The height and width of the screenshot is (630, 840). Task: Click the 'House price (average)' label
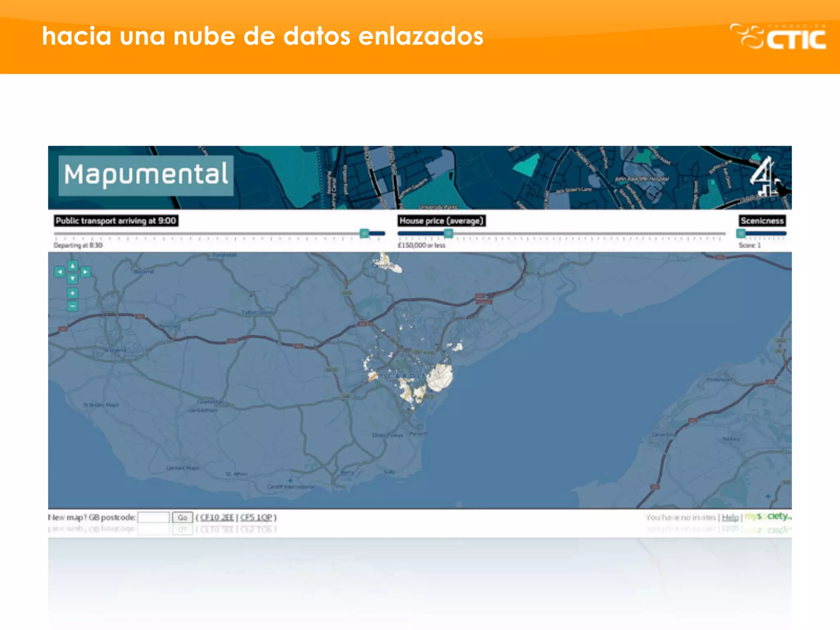(441, 221)
